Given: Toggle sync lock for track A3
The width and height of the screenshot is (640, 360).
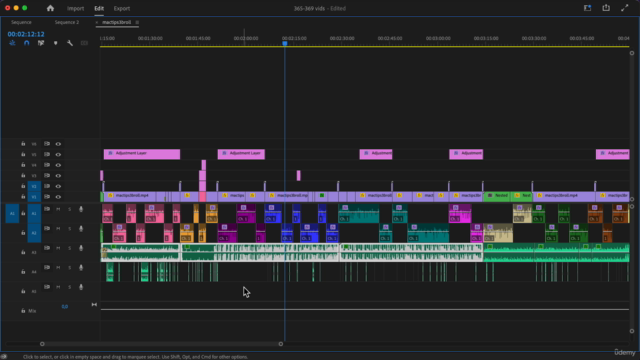Looking at the screenshot, I should [47, 248].
